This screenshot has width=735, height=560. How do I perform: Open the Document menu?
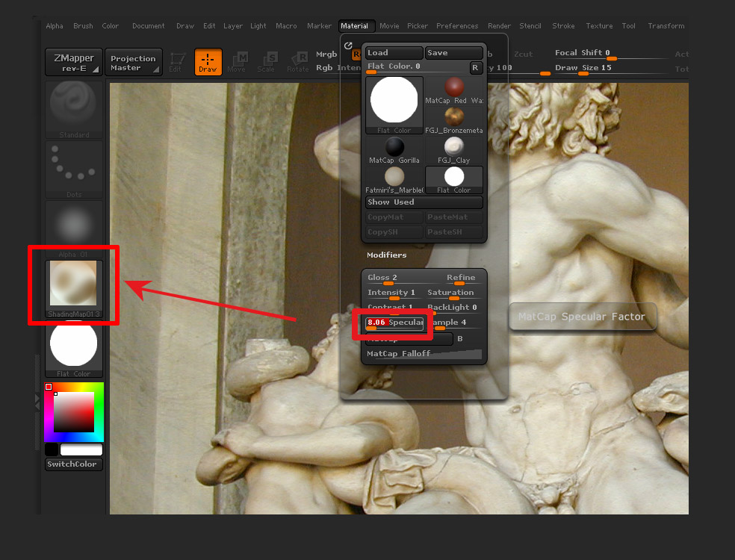click(148, 26)
